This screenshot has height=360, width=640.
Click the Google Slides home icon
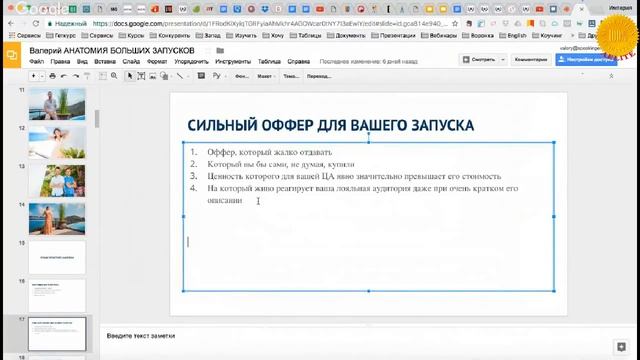point(11,55)
